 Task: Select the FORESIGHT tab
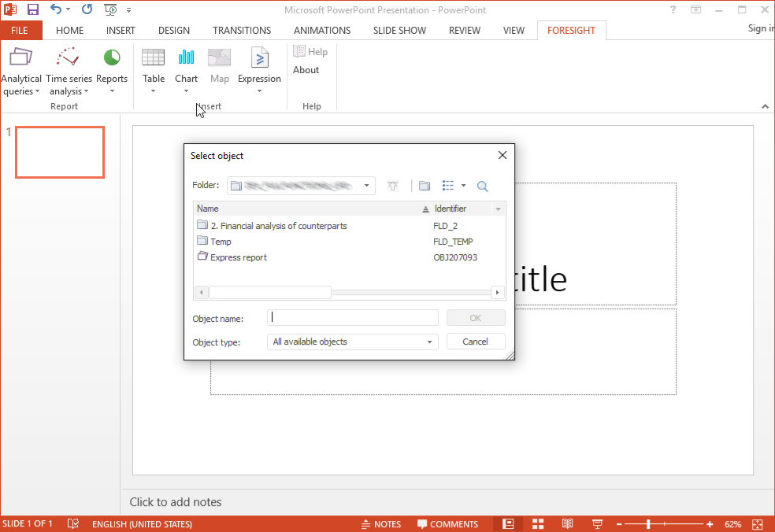pyautogui.click(x=571, y=31)
